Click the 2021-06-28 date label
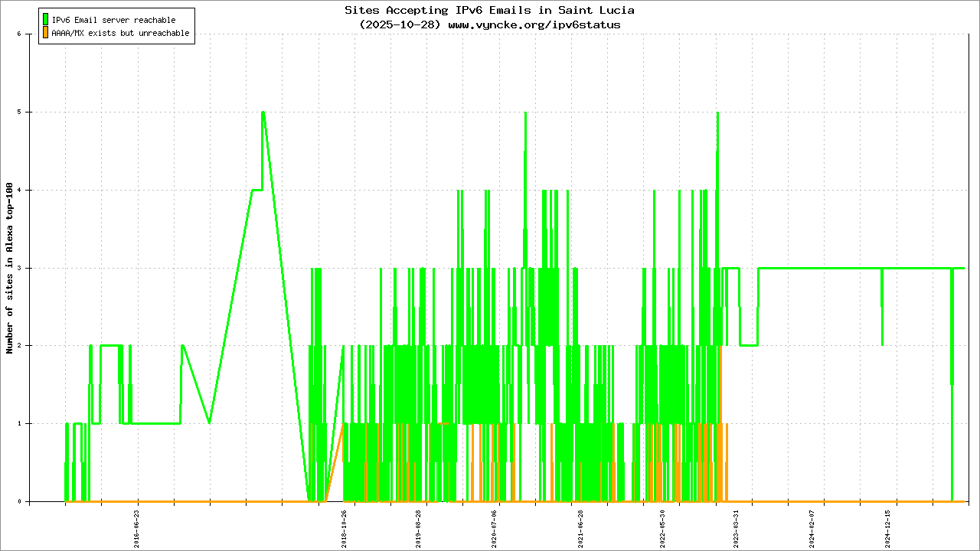This screenshot has width=980, height=551. [x=580, y=528]
